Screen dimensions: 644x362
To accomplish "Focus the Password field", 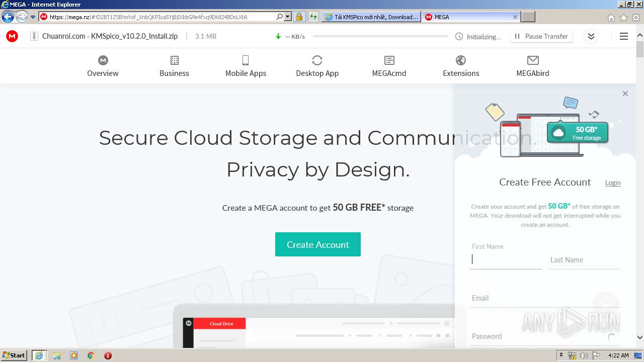I will [545, 336].
